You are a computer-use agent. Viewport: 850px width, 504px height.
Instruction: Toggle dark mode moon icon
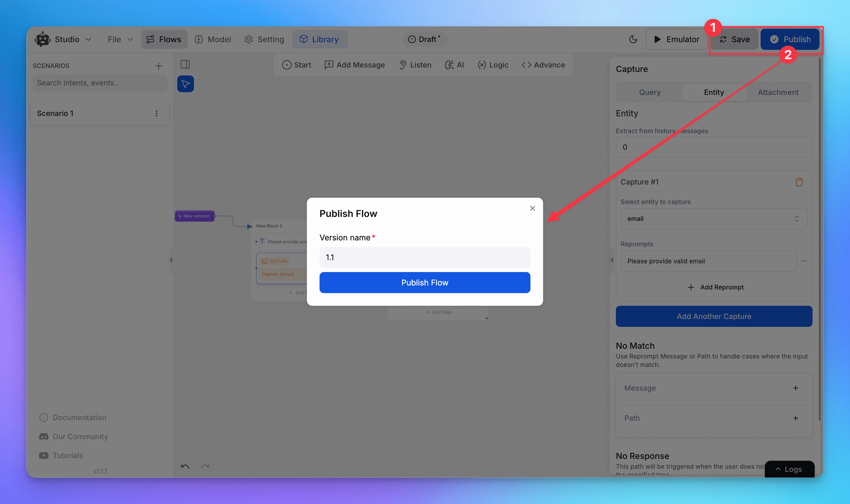[x=633, y=39]
